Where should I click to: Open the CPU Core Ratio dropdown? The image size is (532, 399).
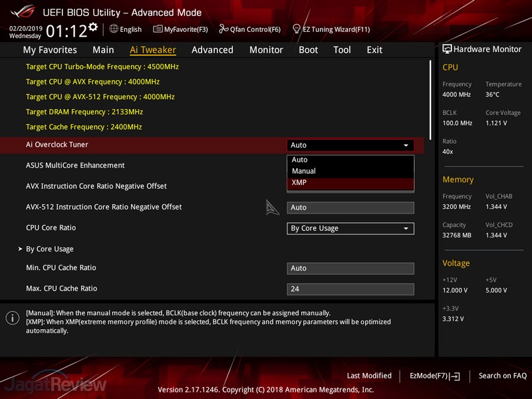350,228
